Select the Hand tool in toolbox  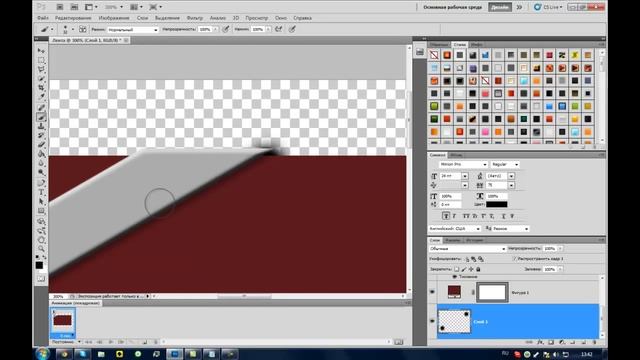[41, 240]
